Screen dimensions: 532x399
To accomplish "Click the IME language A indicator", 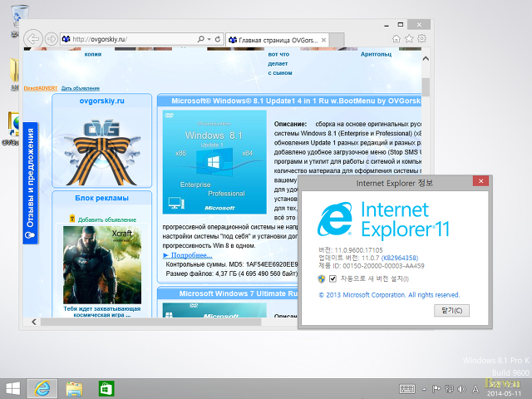I will pyautogui.click(x=475, y=389).
